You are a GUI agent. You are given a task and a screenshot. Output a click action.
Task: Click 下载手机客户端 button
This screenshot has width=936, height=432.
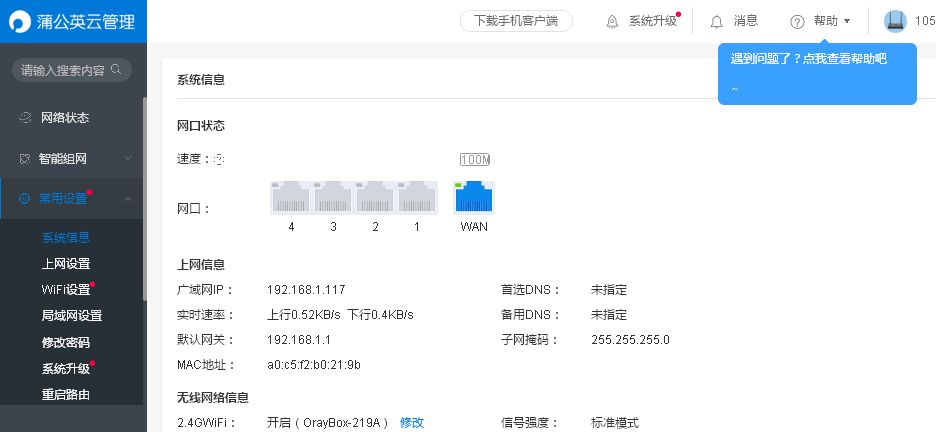click(516, 21)
